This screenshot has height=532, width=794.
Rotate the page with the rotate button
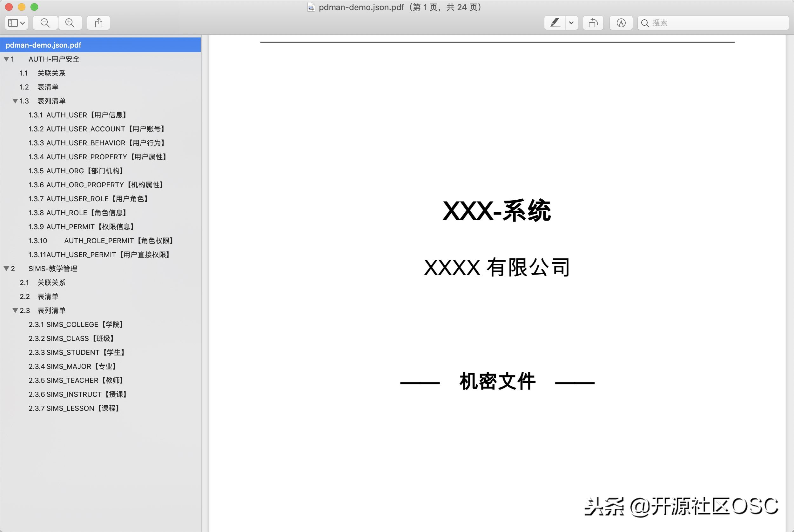click(x=593, y=23)
